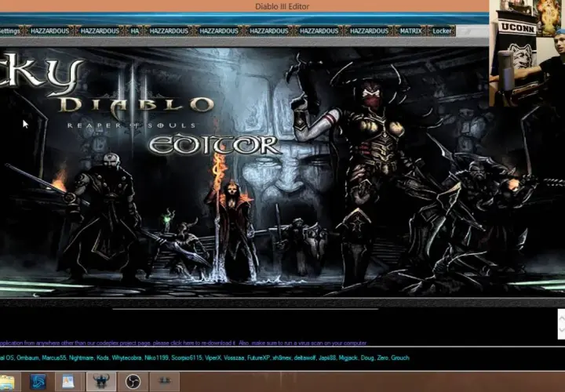The image size is (565, 392).
Task: Click the credit name Doug
Action: (x=367, y=358)
